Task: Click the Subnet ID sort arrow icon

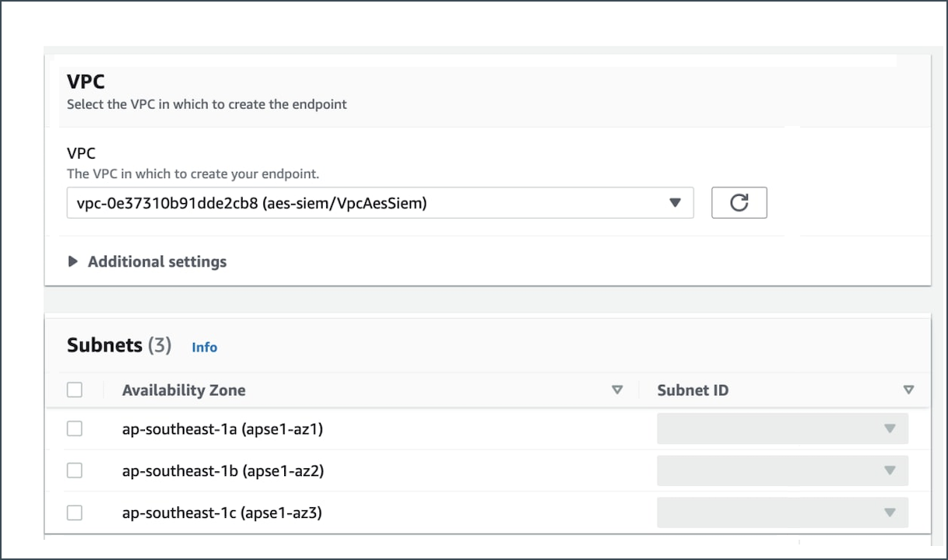Action: pos(908,390)
